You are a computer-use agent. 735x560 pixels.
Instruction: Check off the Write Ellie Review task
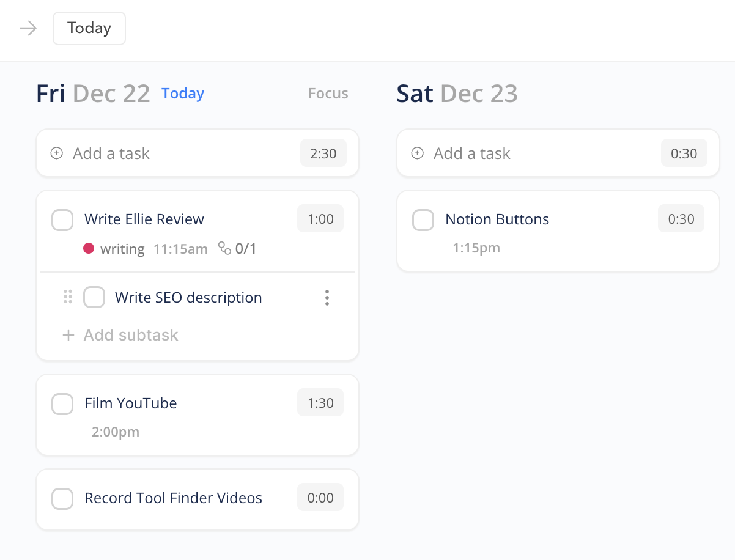62,219
